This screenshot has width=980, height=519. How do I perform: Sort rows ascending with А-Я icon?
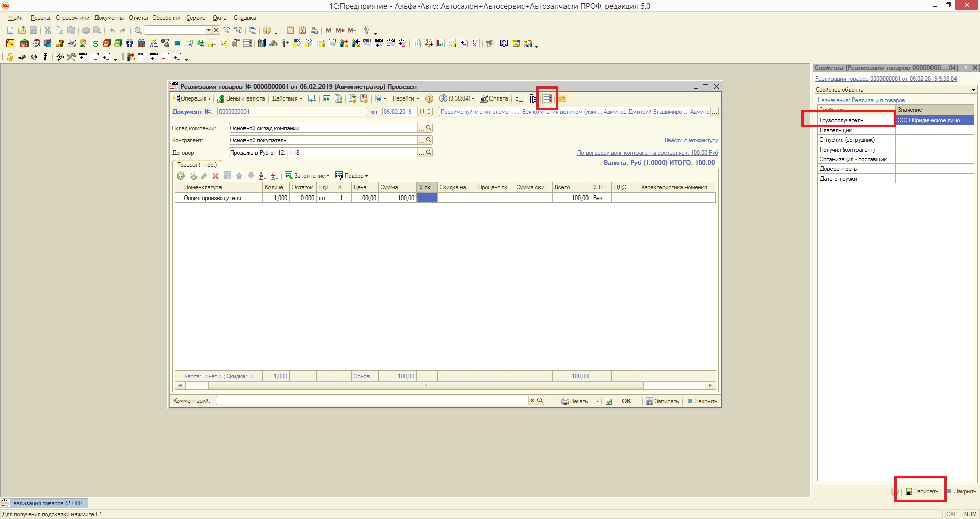click(262, 176)
